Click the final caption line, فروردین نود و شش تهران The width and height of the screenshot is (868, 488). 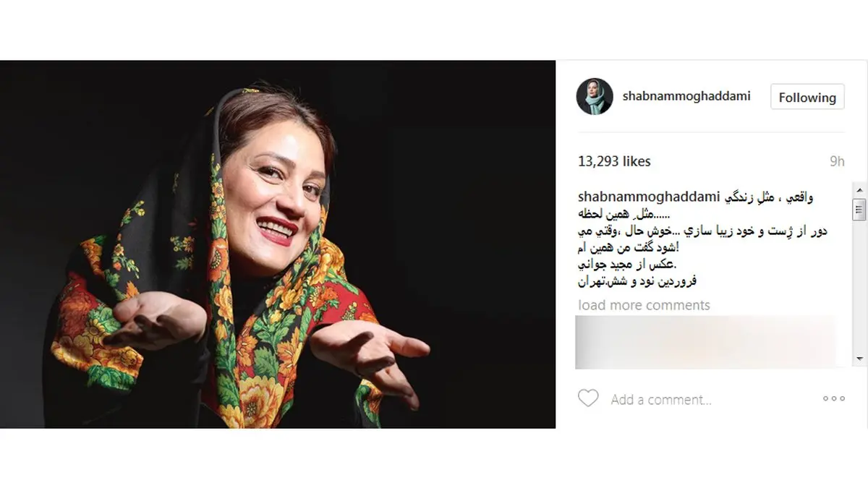coord(637,281)
